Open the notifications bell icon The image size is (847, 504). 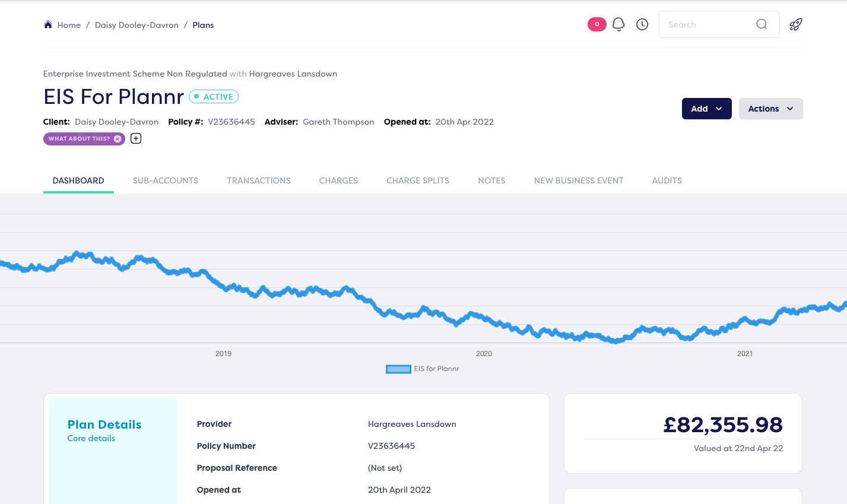click(x=618, y=24)
